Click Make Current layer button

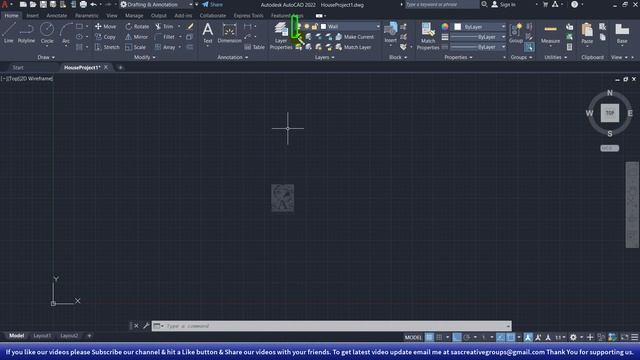354,37
